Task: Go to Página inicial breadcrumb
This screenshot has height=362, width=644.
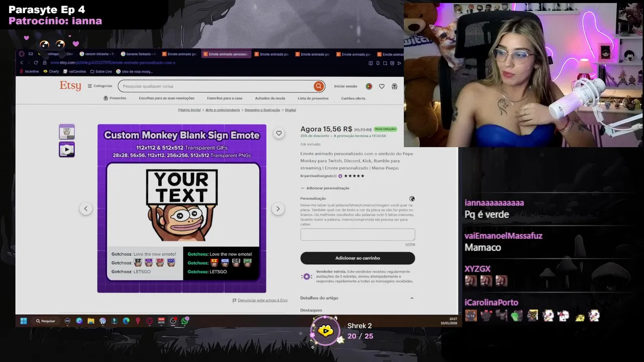Action: (189, 110)
